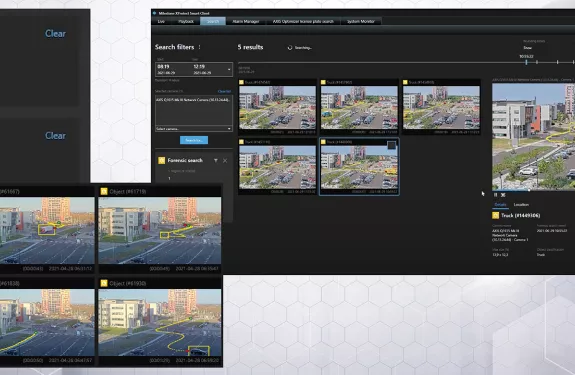
Task: Click the object classification Truck value
Action: point(541,254)
